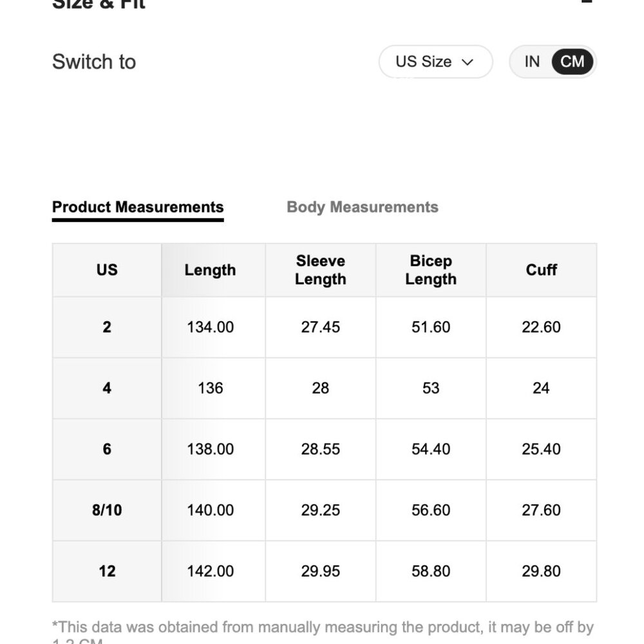This screenshot has height=644, width=644.
Task: Click the Bicep Length column header
Action: pos(431,270)
